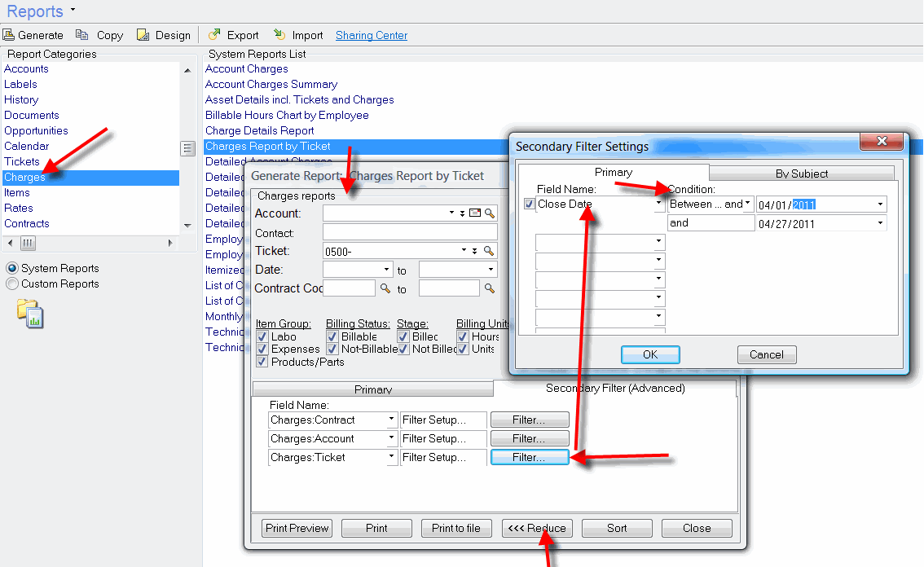The height and width of the screenshot is (567, 924).
Task: Expand the Close Date field name dropdown
Action: tap(658, 204)
